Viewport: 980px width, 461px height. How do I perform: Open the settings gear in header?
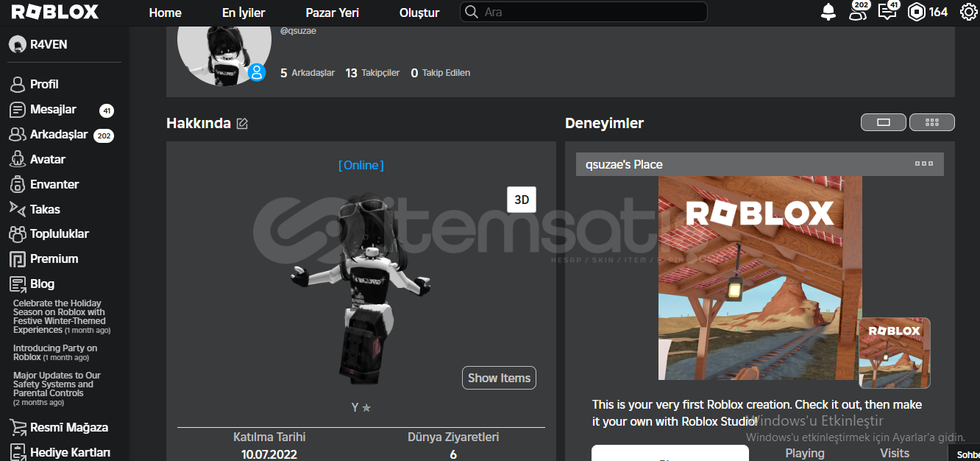click(x=968, y=12)
